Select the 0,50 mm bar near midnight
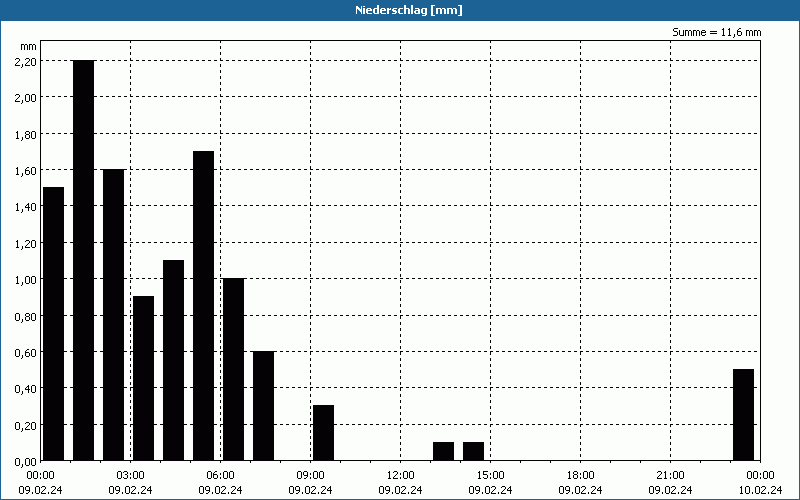The height and width of the screenshot is (500, 800). point(743,415)
